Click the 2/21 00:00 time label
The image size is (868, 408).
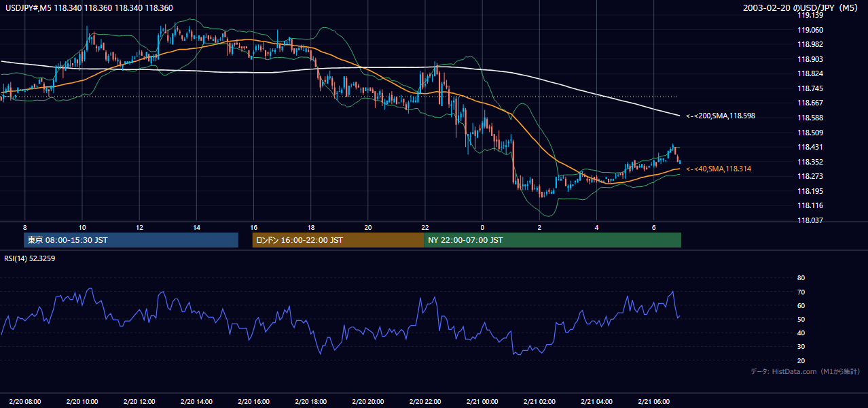[482, 401]
